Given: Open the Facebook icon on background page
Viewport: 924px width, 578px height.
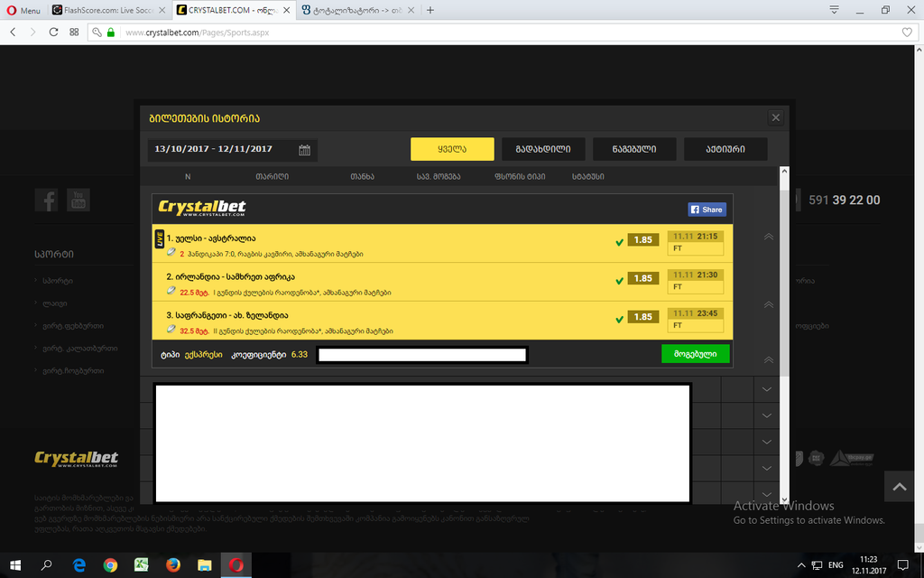Looking at the screenshot, I should pos(46,200).
